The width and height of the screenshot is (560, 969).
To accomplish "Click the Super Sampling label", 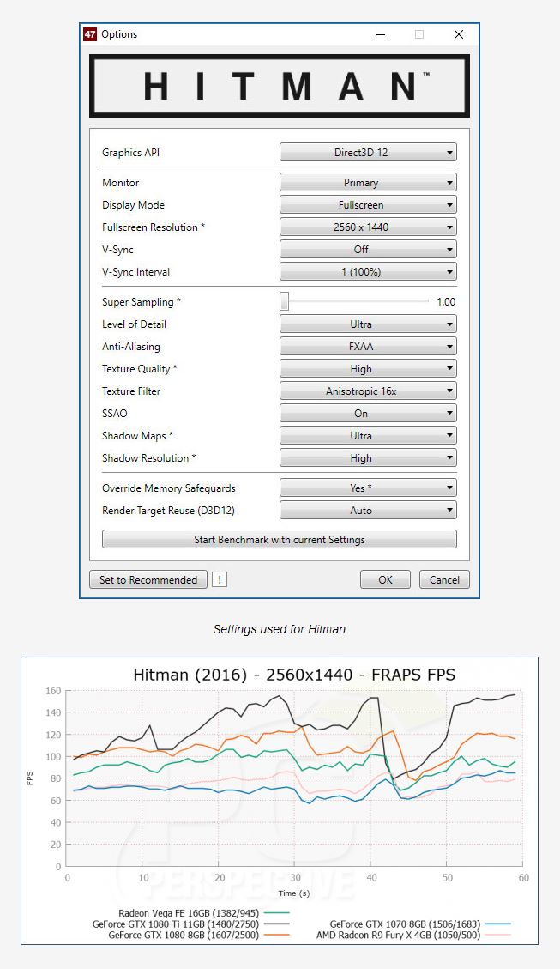I will coord(142,301).
